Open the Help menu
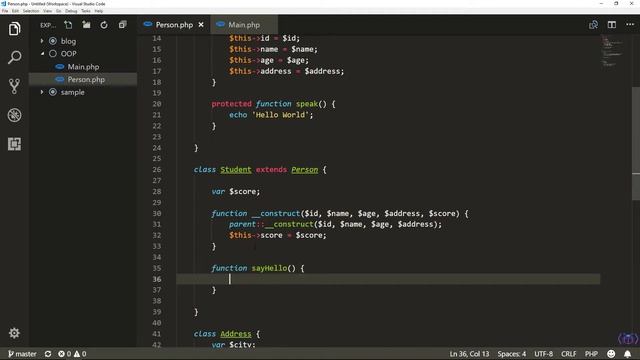Viewport: 640px width, 360px height. pos(99,11)
